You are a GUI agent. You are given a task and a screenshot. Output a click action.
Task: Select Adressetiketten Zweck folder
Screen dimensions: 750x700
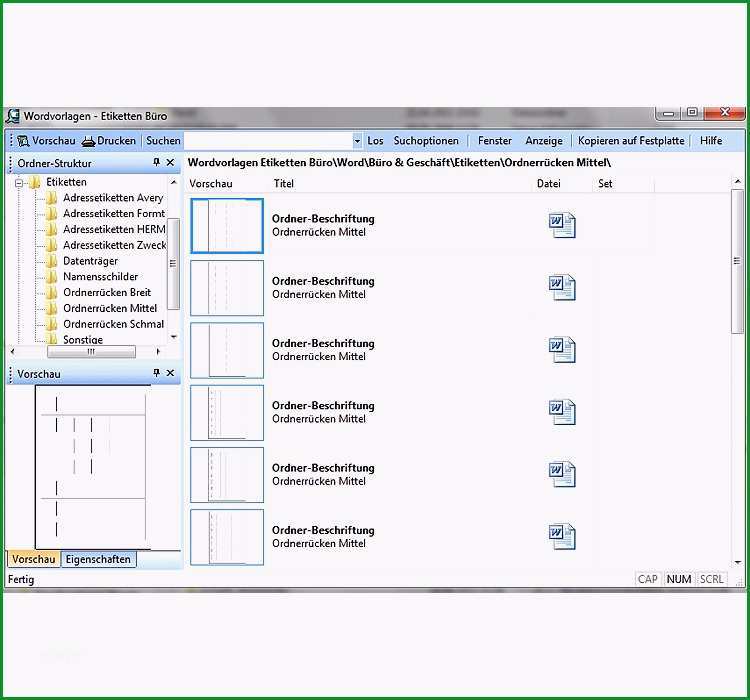click(114, 245)
